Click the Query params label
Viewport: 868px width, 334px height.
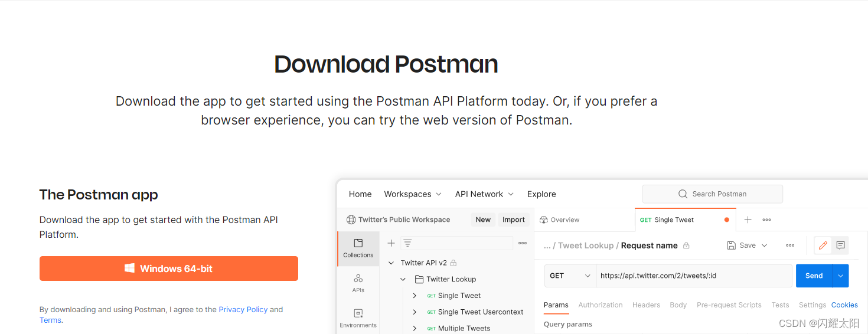(x=567, y=324)
